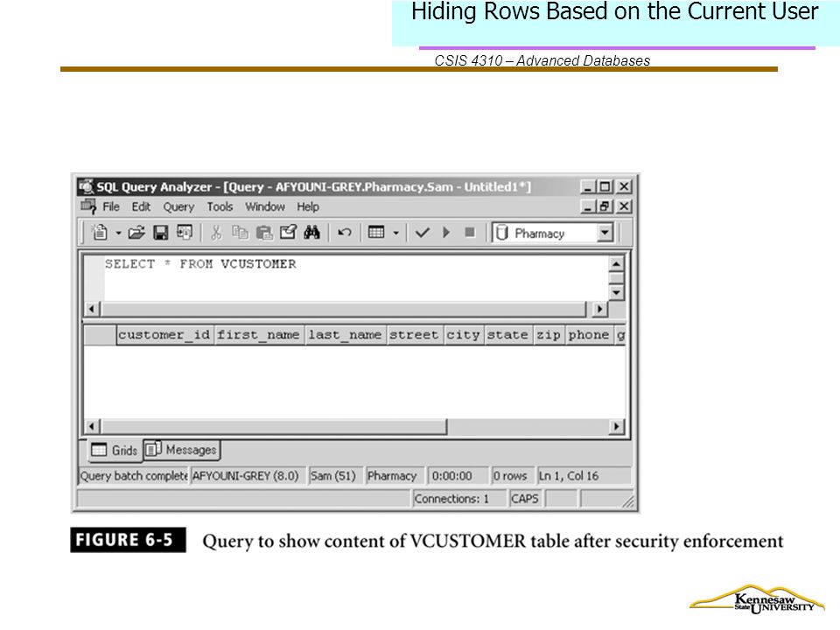This screenshot has width=840, height=630.
Task: Select the state column header
Action: (x=507, y=335)
